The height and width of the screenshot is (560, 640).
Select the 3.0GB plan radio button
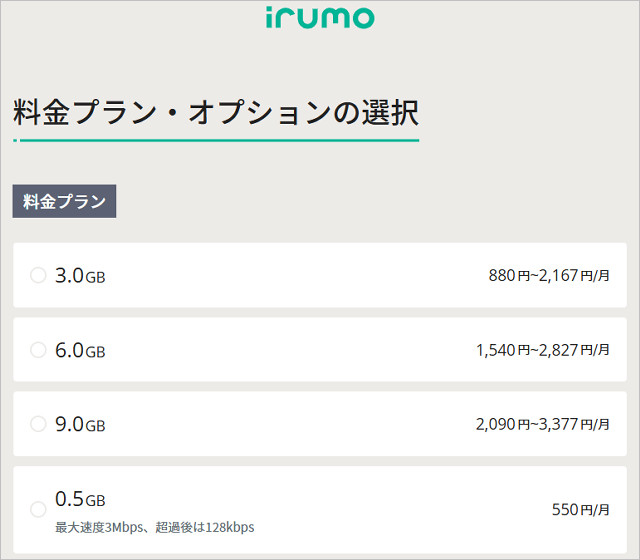tap(38, 275)
